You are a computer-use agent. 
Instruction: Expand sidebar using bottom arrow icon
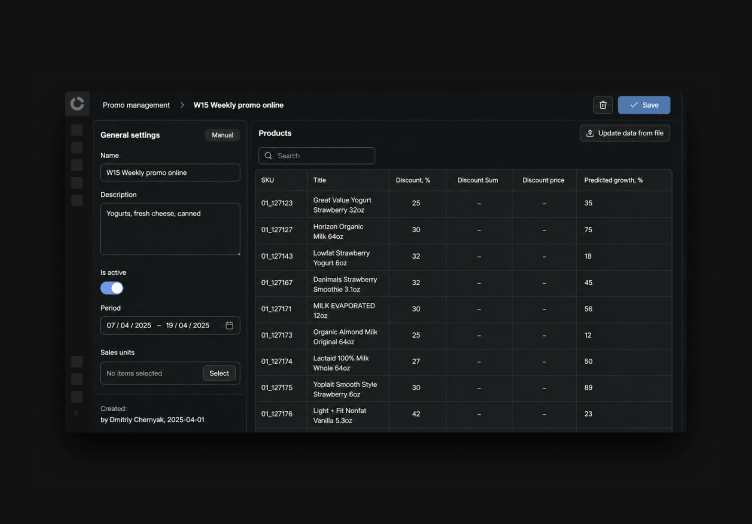[x=76, y=413]
